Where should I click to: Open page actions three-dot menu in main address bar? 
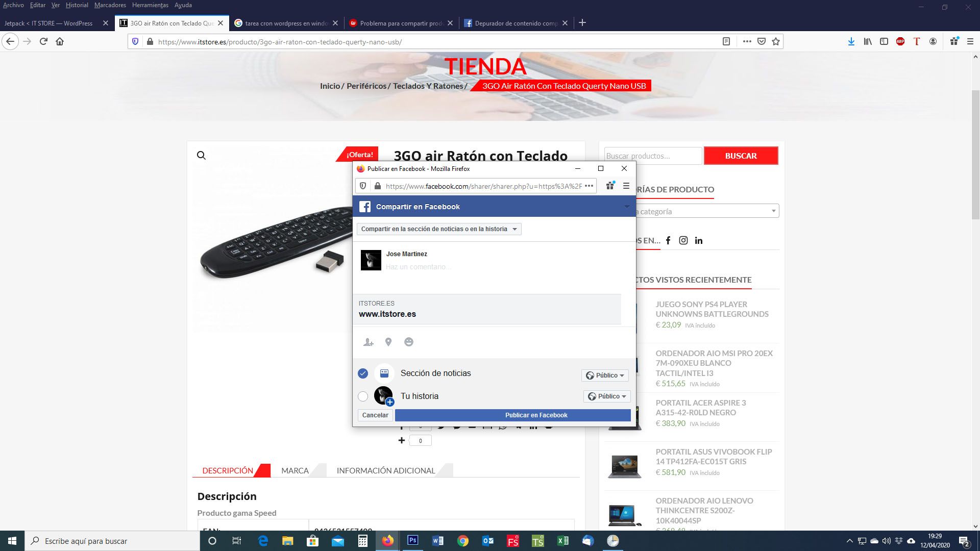(x=747, y=41)
